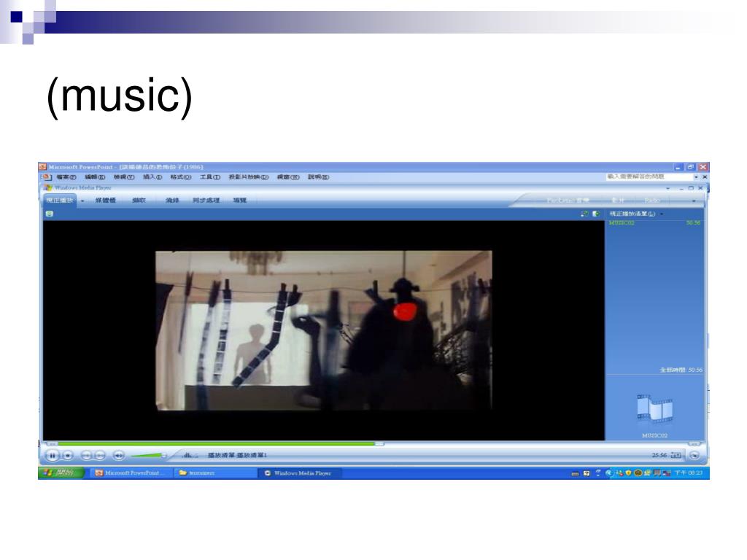
Task: Open PowerPoint 格式(O) menu
Action: tap(181, 177)
